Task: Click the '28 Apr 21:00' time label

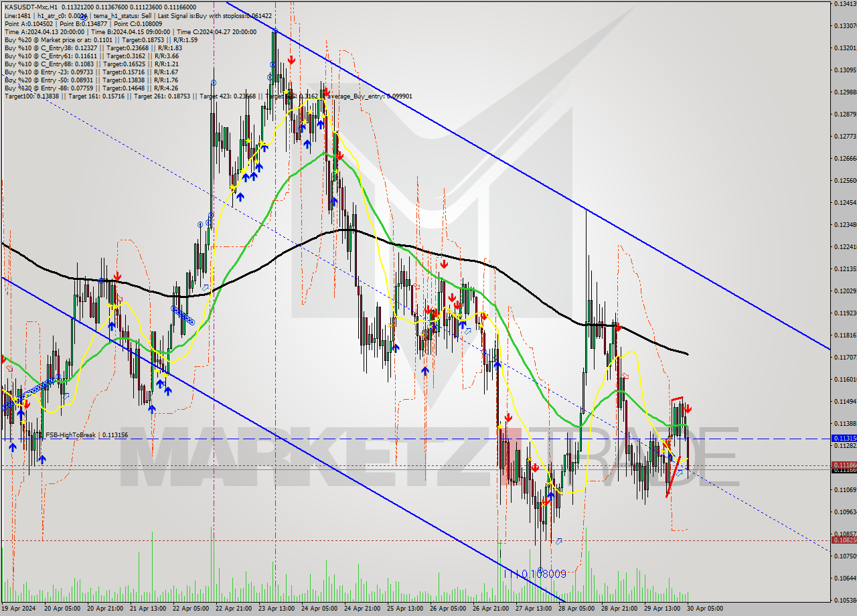Action: (620, 609)
